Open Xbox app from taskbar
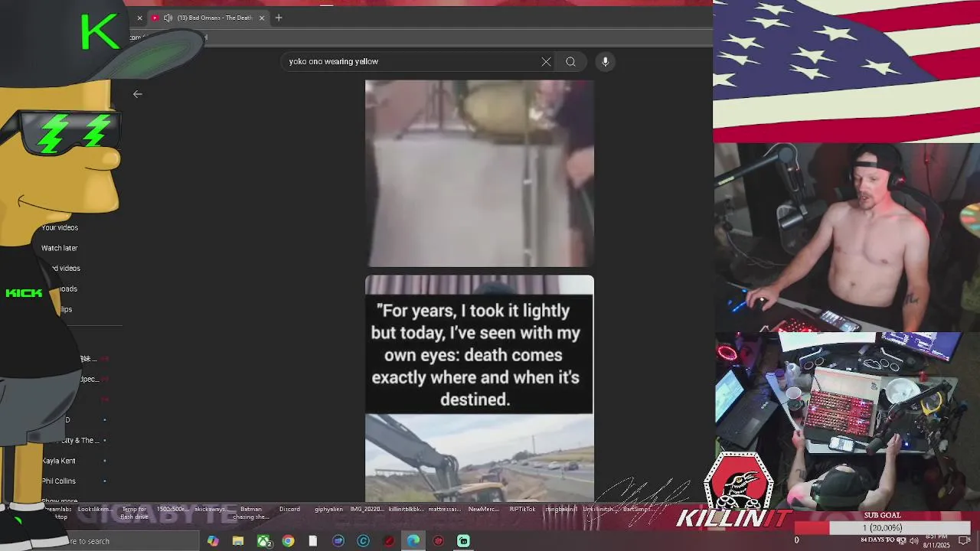Image resolution: width=980 pixels, height=551 pixels. click(x=263, y=541)
